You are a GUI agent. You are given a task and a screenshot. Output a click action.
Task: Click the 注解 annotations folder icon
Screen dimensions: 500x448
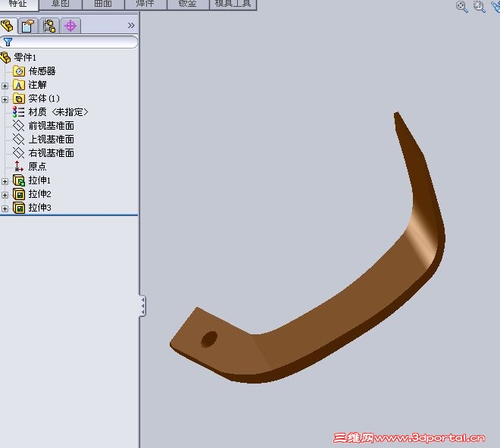tap(18, 85)
